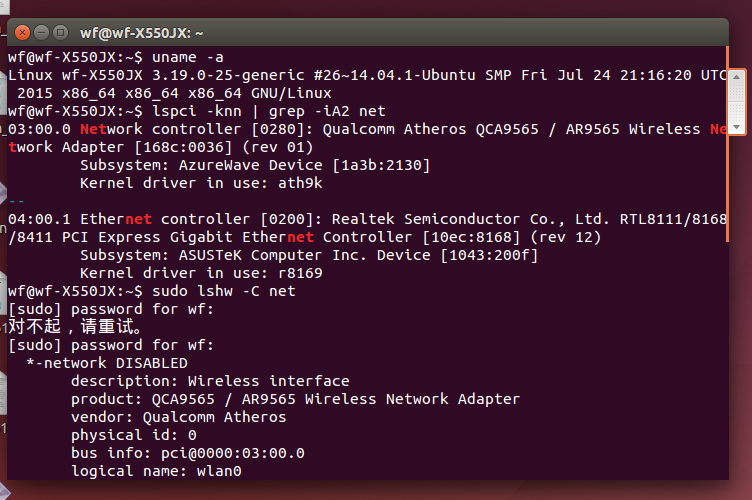
Task: Click the '*-network DISABLED' line
Action: [x=107, y=363]
